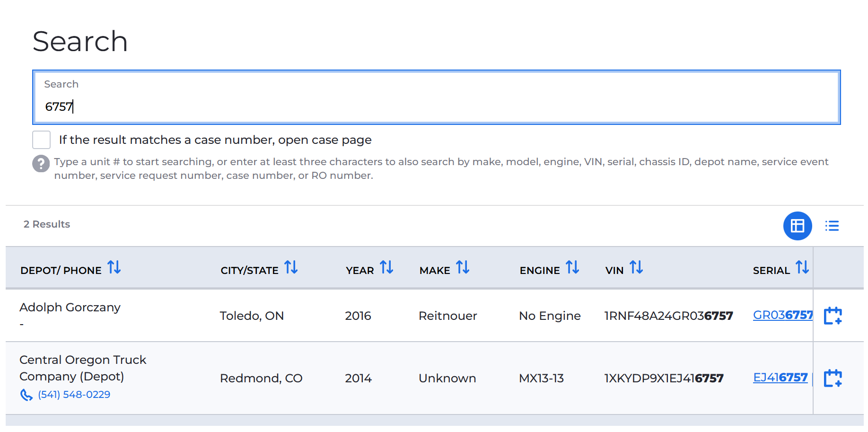The width and height of the screenshot is (868, 432).
Task: Click the help question mark icon
Action: pyautogui.click(x=41, y=164)
